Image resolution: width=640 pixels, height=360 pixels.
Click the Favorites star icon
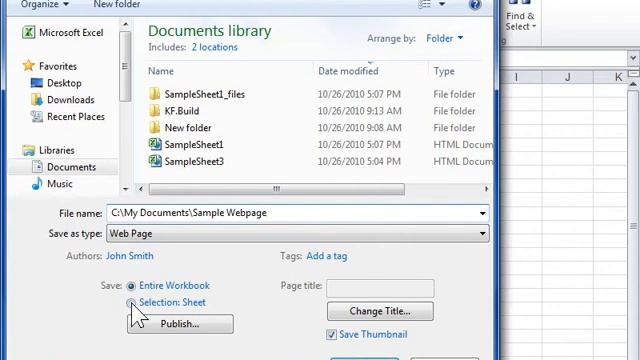[x=29, y=66]
